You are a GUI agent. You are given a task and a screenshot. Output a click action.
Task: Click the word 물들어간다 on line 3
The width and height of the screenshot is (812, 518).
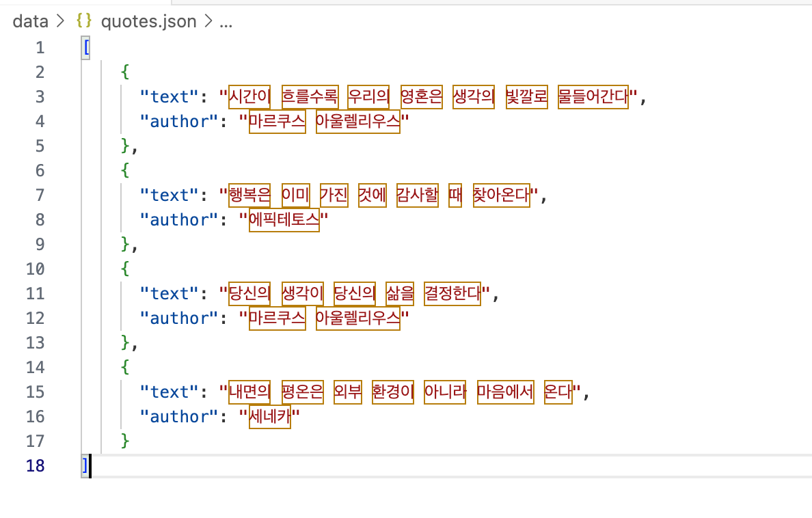593,97
